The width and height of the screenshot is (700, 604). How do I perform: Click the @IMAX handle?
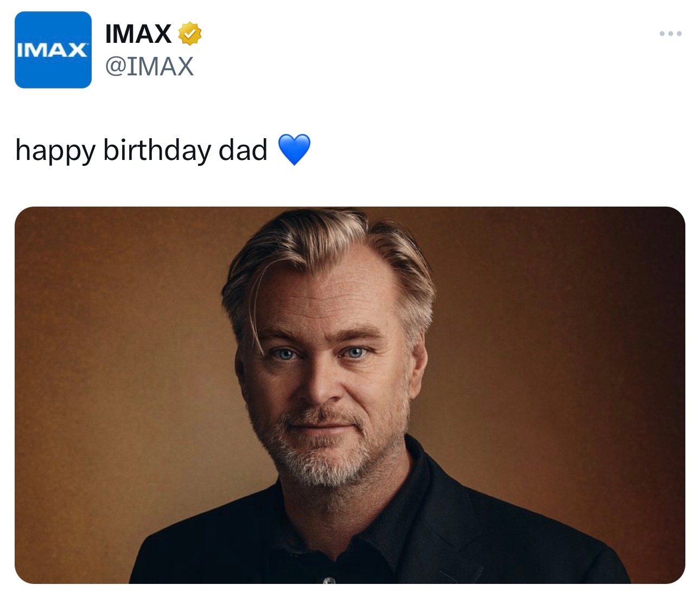[x=149, y=67]
